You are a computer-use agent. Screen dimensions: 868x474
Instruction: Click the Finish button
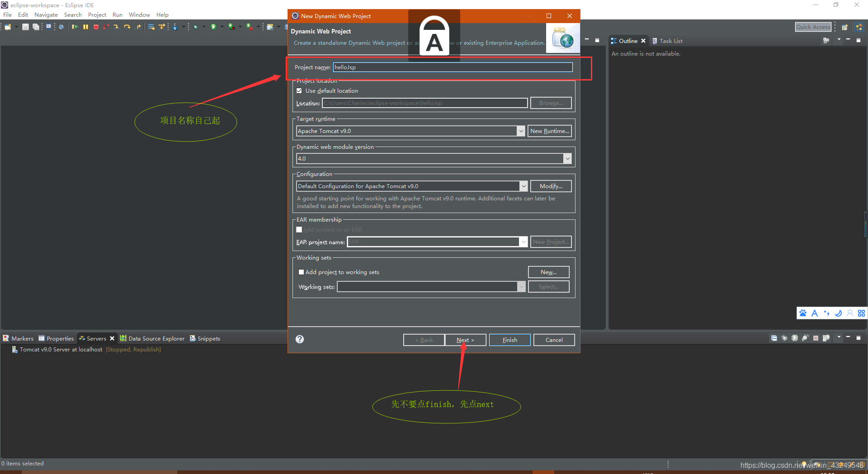click(509, 340)
